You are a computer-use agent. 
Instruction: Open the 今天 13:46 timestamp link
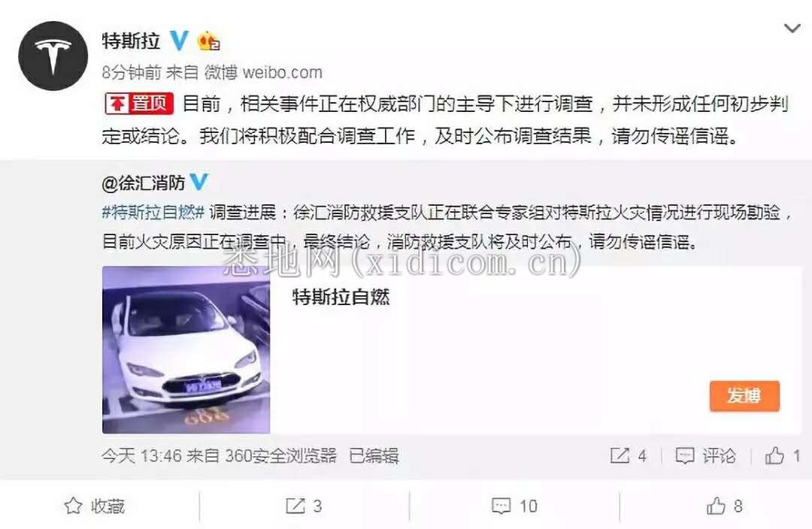tap(141, 455)
